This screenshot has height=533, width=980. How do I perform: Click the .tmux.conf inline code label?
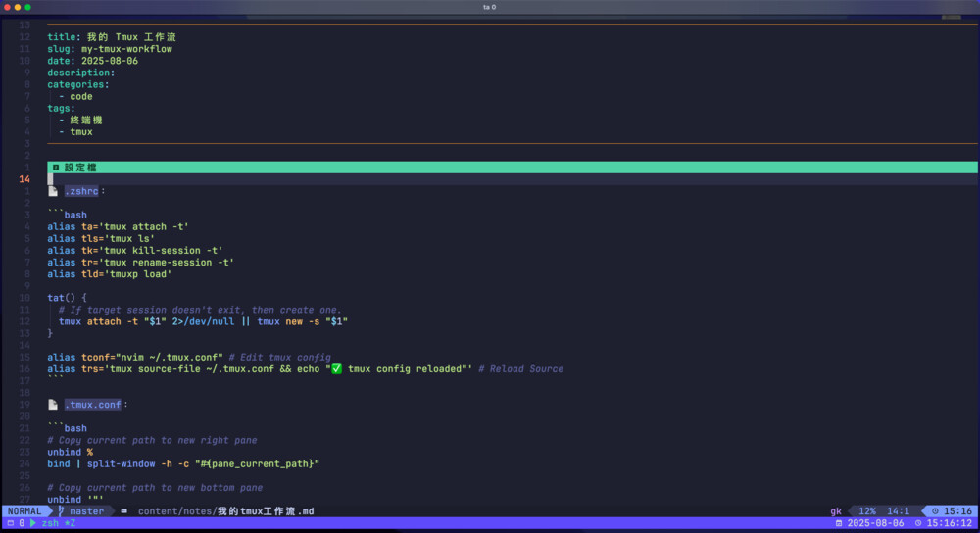pyautogui.click(x=93, y=405)
